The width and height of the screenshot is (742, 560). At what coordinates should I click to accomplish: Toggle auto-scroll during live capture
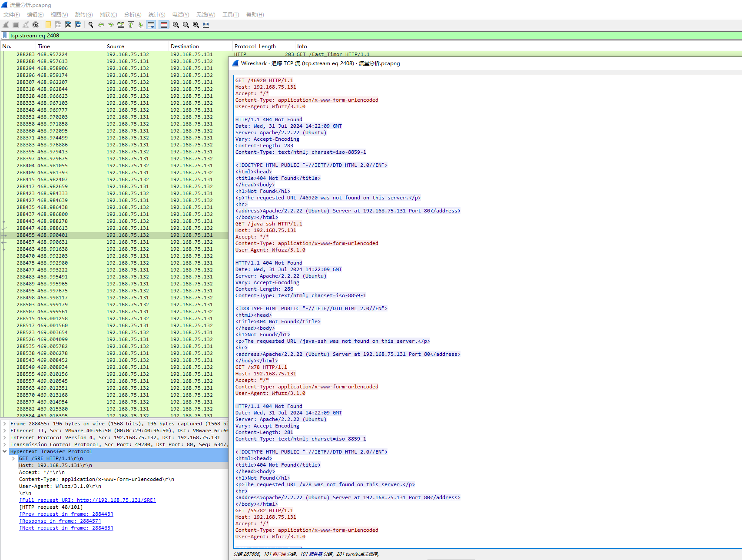coord(151,25)
